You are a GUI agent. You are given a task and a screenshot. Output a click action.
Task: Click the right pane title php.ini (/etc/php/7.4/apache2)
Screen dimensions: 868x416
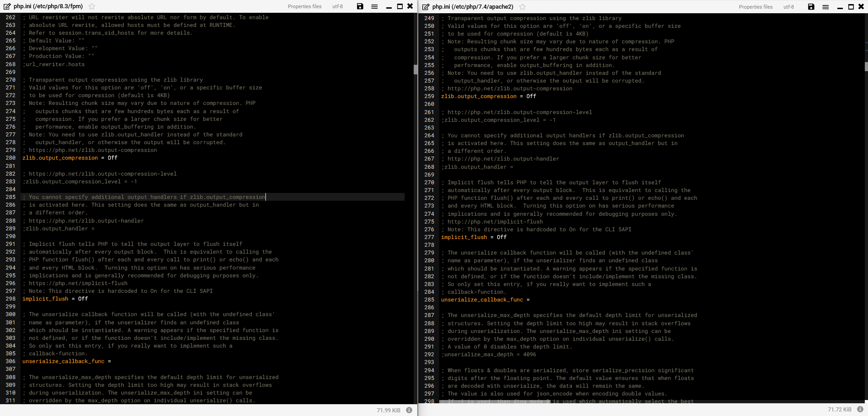[473, 6]
